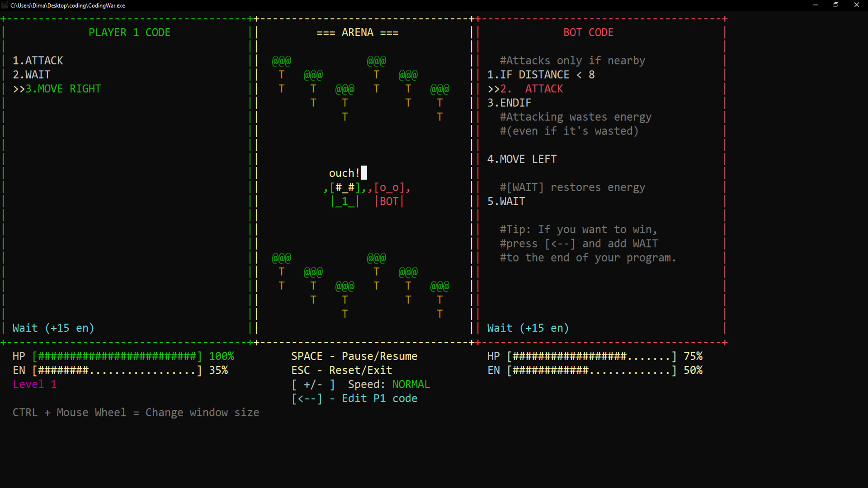Select '2.WAIT' line in Player 1 code
The width and height of the screenshot is (868, 488).
[x=31, y=75]
